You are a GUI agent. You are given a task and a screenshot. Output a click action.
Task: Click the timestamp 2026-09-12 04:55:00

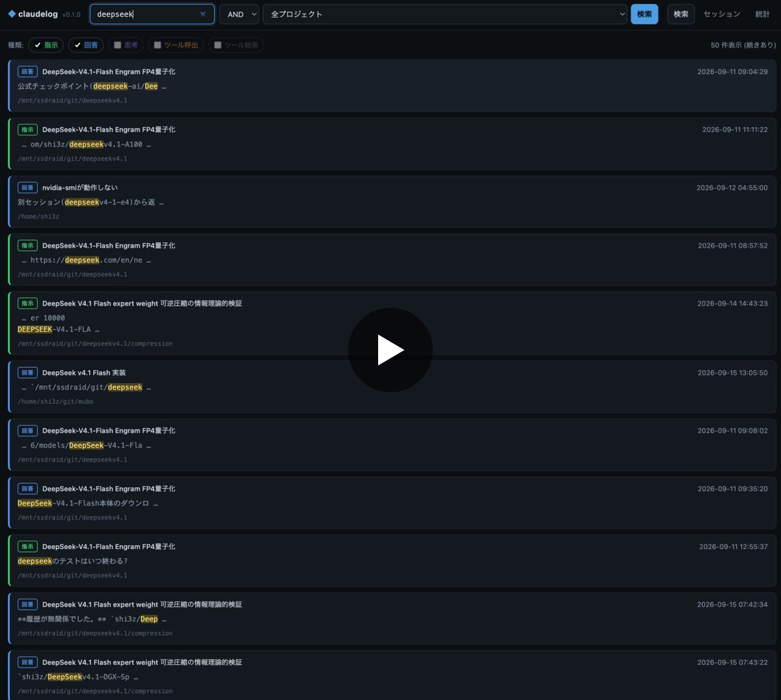(732, 187)
